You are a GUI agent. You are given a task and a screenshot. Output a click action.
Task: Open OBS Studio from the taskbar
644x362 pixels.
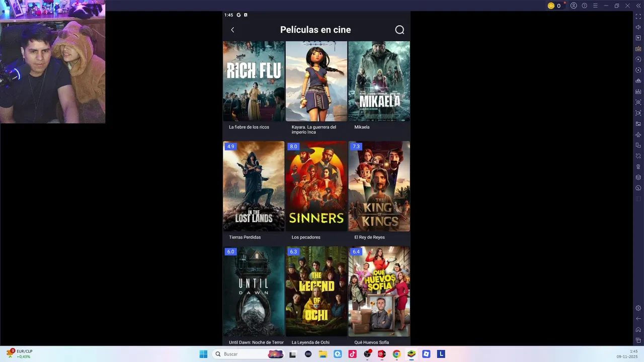point(367,354)
